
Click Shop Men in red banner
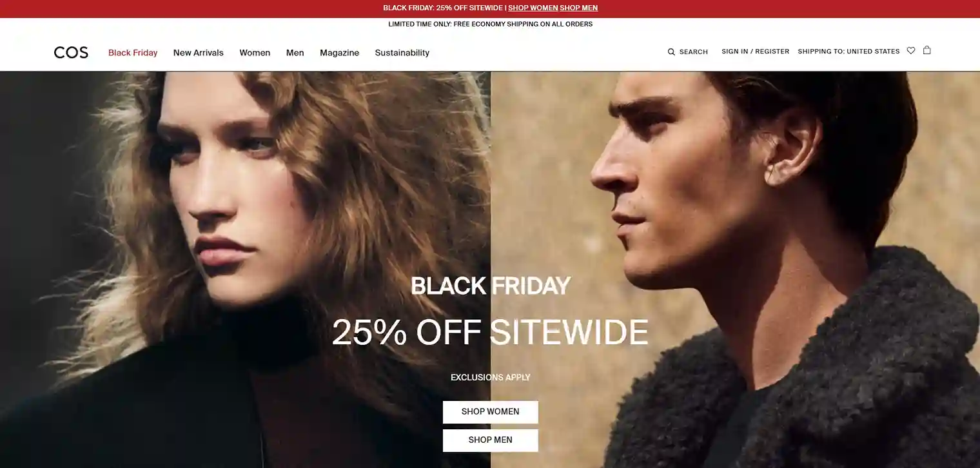coord(579,8)
